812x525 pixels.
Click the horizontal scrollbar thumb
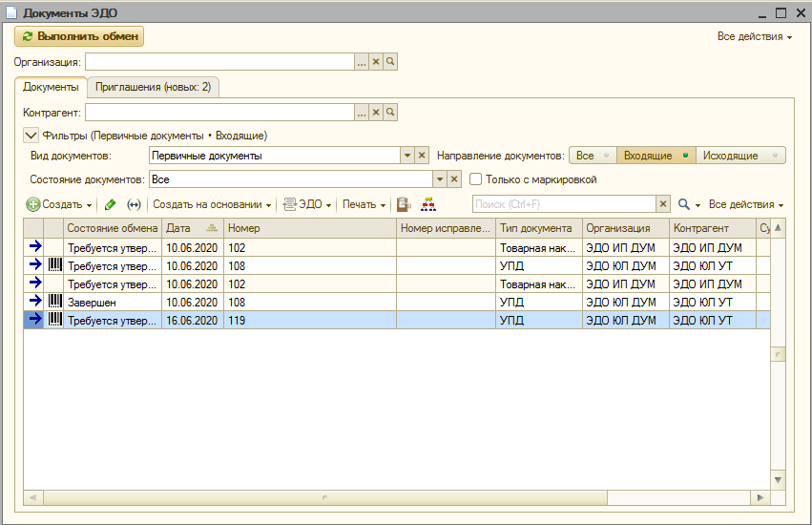click(x=325, y=497)
